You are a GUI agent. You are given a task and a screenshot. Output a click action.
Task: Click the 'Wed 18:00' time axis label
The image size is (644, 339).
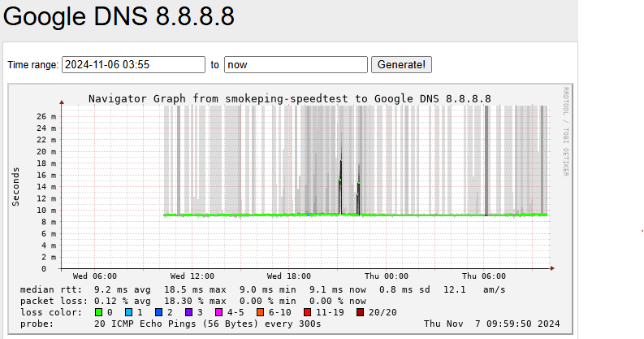289,276
